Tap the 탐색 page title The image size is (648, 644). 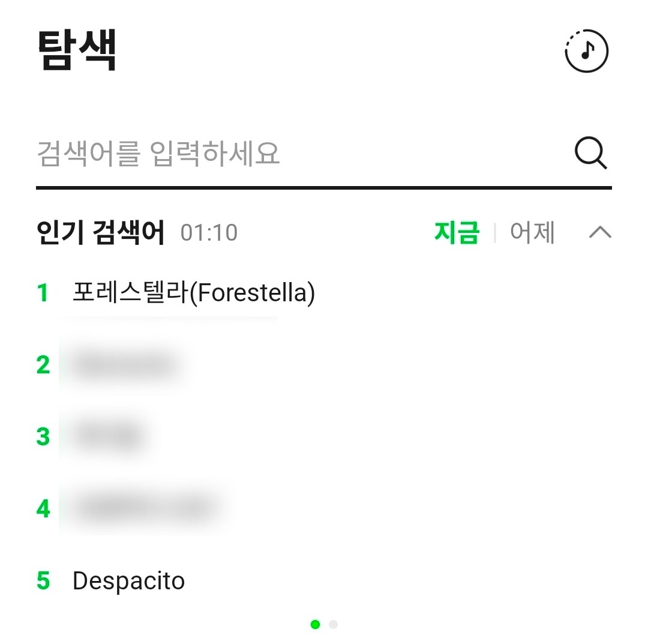77,50
